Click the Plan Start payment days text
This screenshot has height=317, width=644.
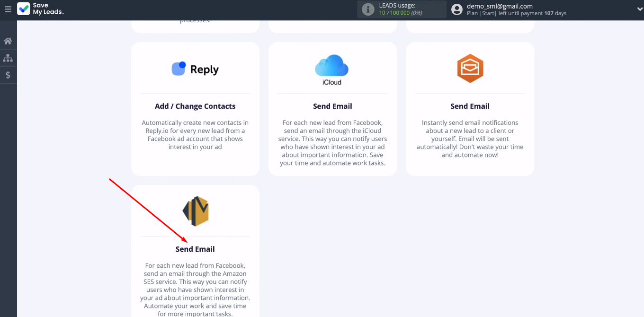tap(517, 13)
